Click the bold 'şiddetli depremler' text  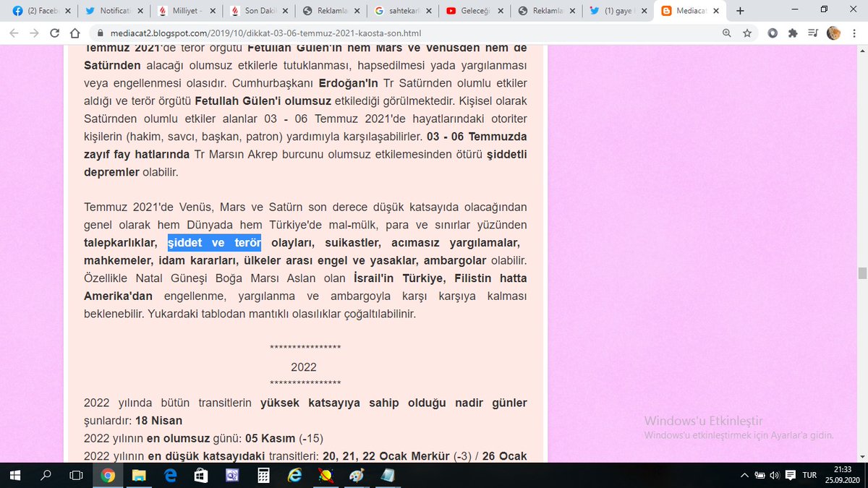[306, 163]
